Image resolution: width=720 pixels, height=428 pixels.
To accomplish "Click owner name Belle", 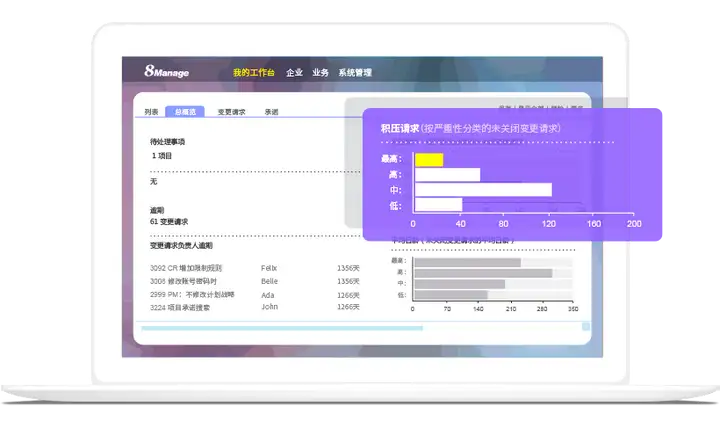I will coord(270,281).
